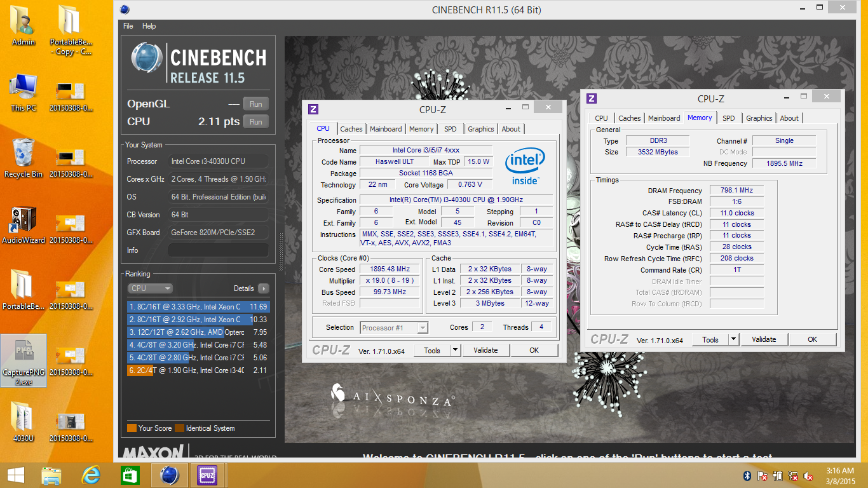Open Graphics tab in CPU-Z Processor window
The width and height of the screenshot is (868, 488).
pyautogui.click(x=481, y=129)
